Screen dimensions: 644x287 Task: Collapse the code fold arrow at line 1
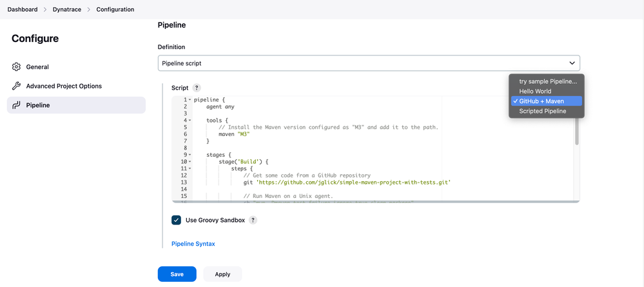[190, 100]
